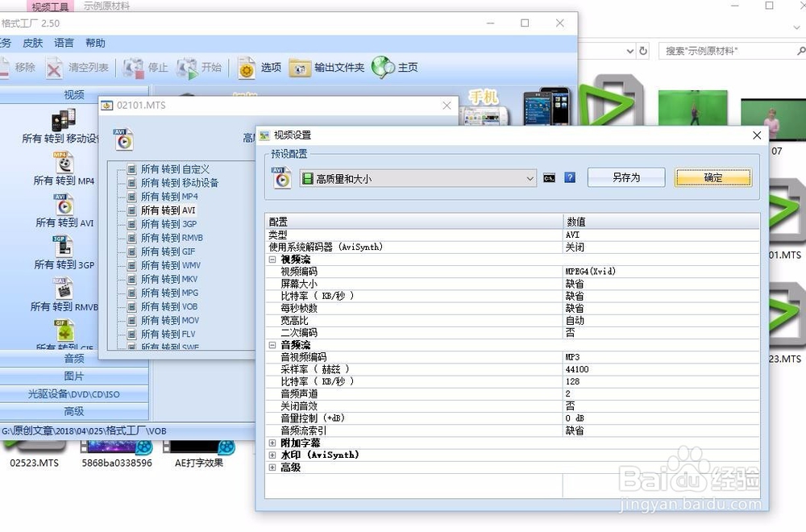Collapse the 视频流 section
The height and width of the screenshot is (532, 806).
(272, 260)
